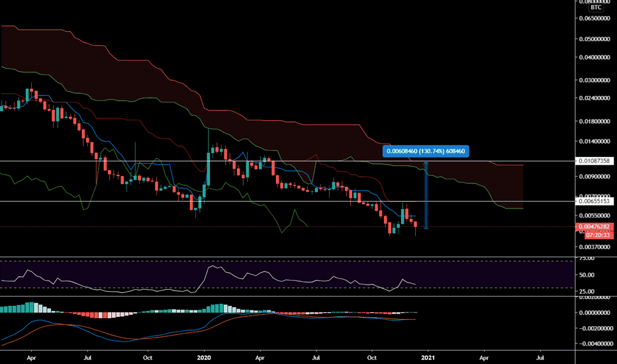Image resolution: width=617 pixels, height=364 pixels.
Task: Click the 2021 label on time axis
Action: tap(428, 357)
